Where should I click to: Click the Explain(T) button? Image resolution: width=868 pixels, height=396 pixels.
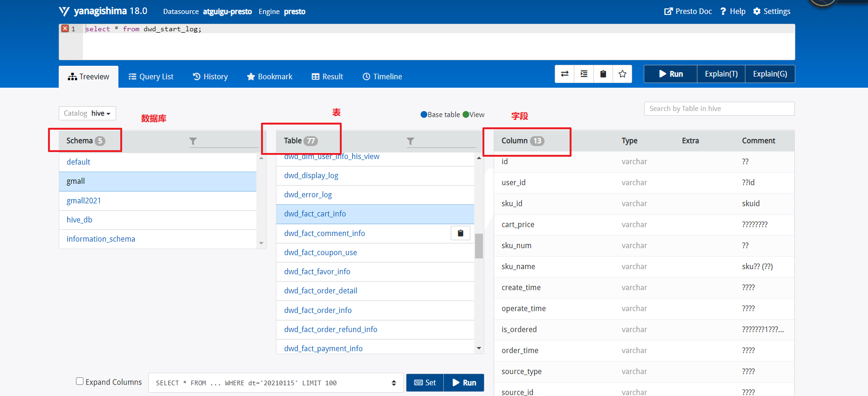coord(721,74)
